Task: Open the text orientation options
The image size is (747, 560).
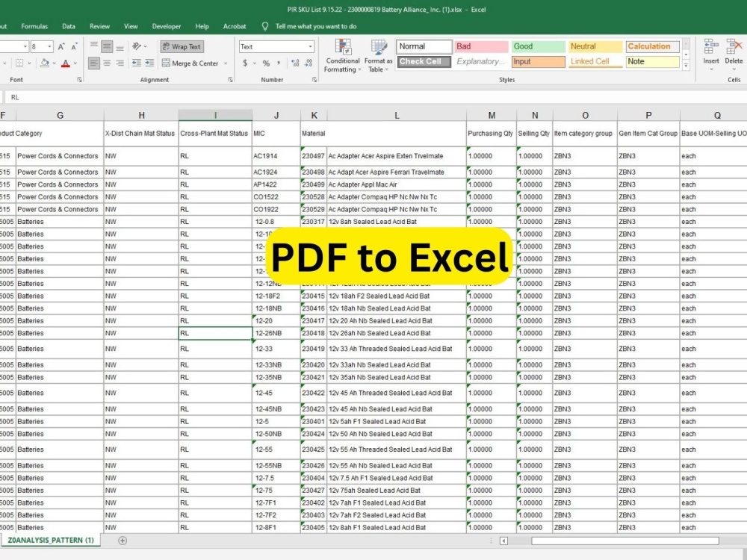Action: tap(137, 46)
